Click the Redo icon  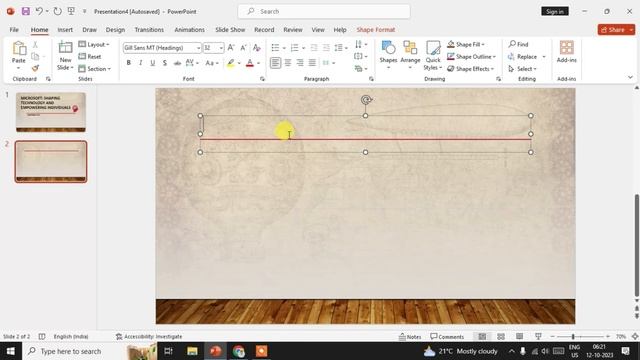click(x=58, y=11)
